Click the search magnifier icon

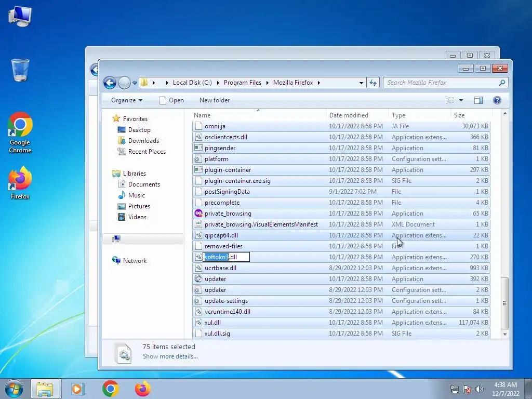click(x=502, y=83)
